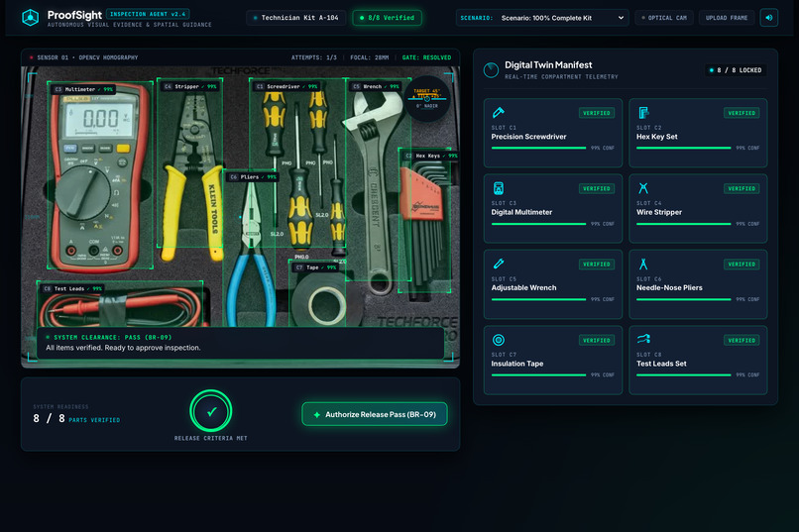Click the target 45° nadir tilt indicator
The image size is (799, 532).
coord(427,98)
